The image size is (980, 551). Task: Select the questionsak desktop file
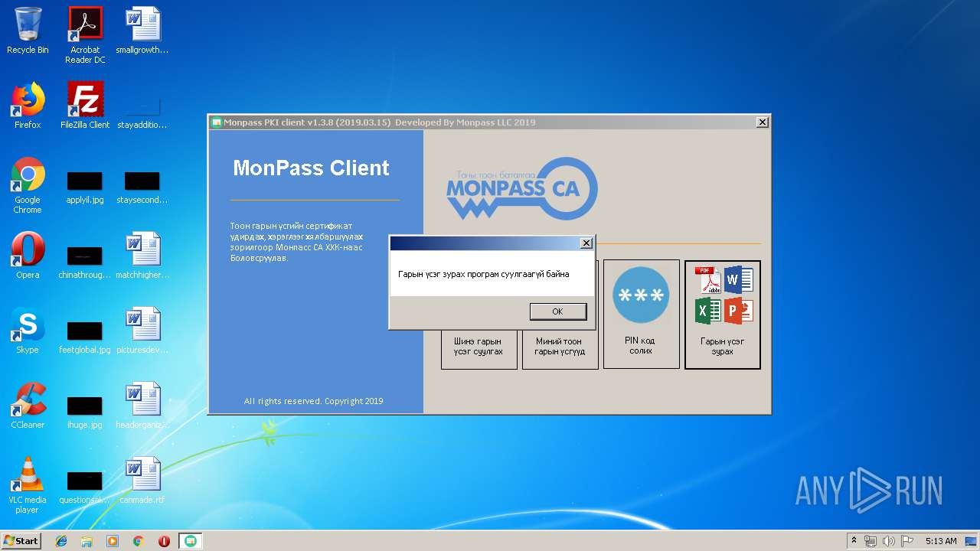(85, 487)
